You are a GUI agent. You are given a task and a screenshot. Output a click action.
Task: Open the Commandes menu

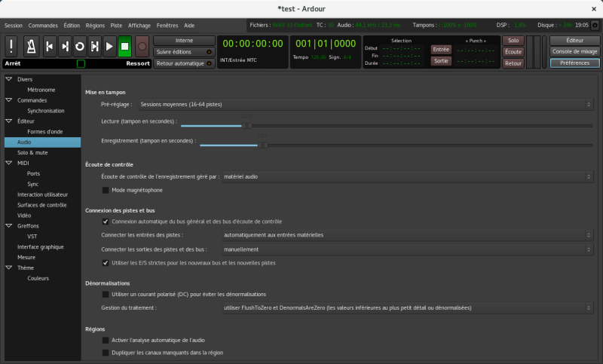[x=43, y=26]
